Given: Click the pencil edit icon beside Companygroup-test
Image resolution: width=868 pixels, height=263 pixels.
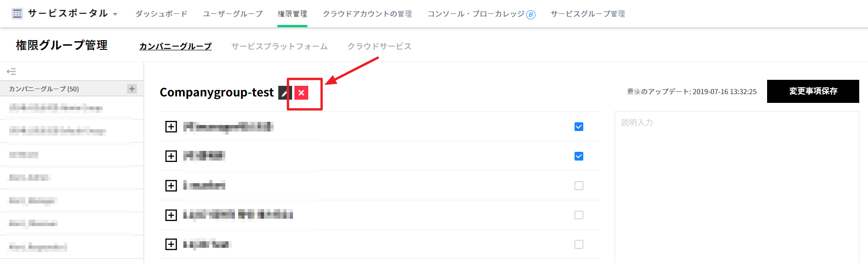Looking at the screenshot, I should pos(285,93).
